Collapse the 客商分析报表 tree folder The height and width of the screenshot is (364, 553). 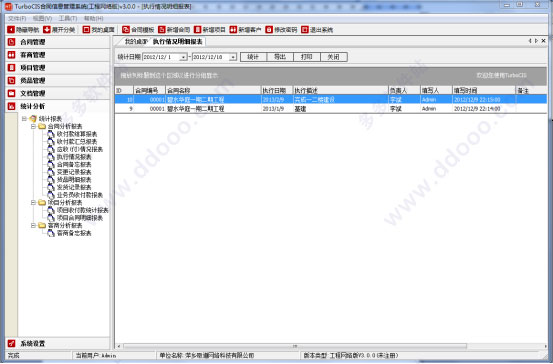[33, 225]
